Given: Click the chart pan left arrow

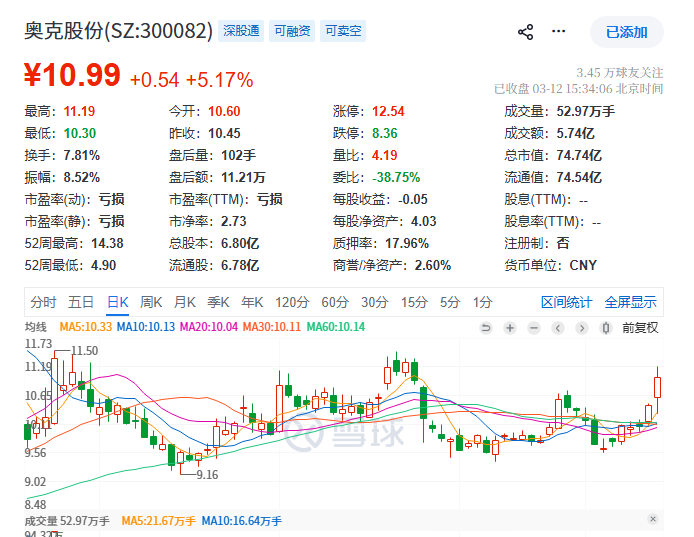Looking at the screenshot, I should click(x=558, y=328).
